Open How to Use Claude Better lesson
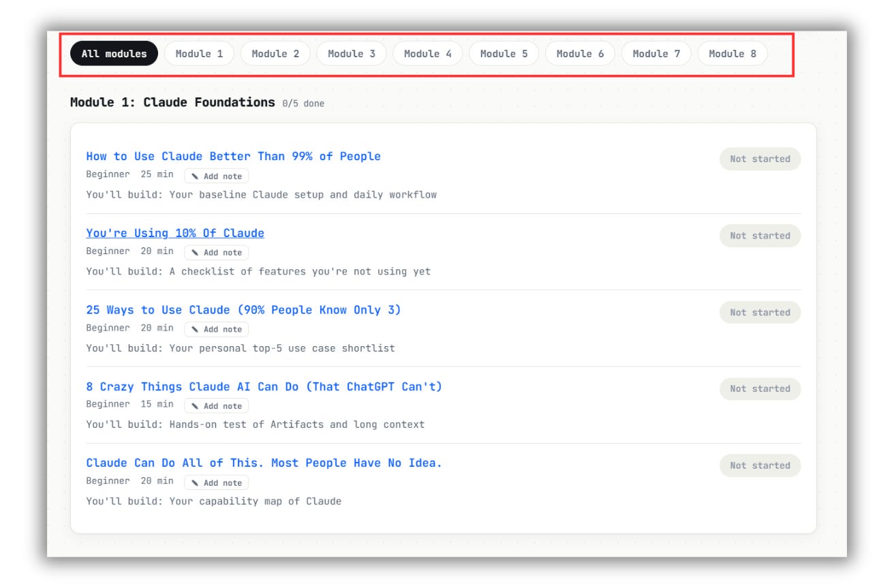894x588 pixels. (x=233, y=156)
